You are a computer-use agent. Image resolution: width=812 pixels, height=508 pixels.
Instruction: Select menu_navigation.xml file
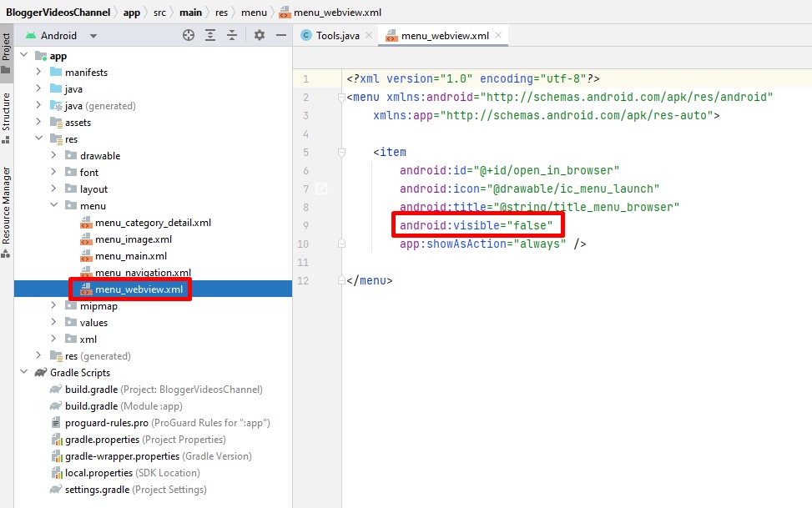click(x=143, y=273)
